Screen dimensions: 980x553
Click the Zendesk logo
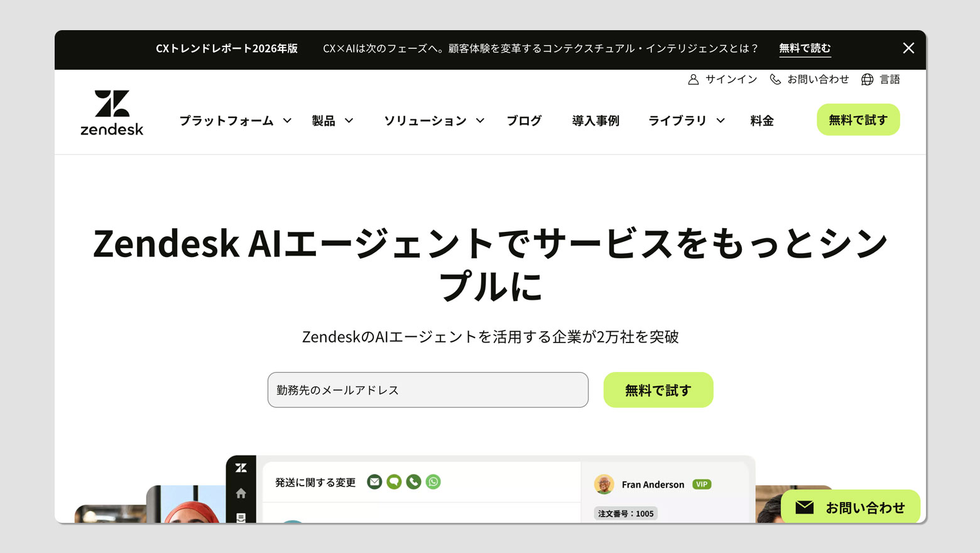pyautogui.click(x=112, y=113)
